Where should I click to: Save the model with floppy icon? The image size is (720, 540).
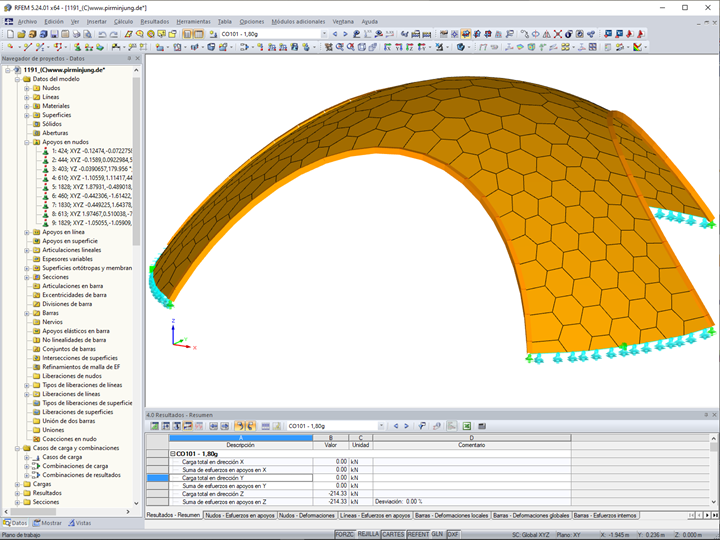54,34
